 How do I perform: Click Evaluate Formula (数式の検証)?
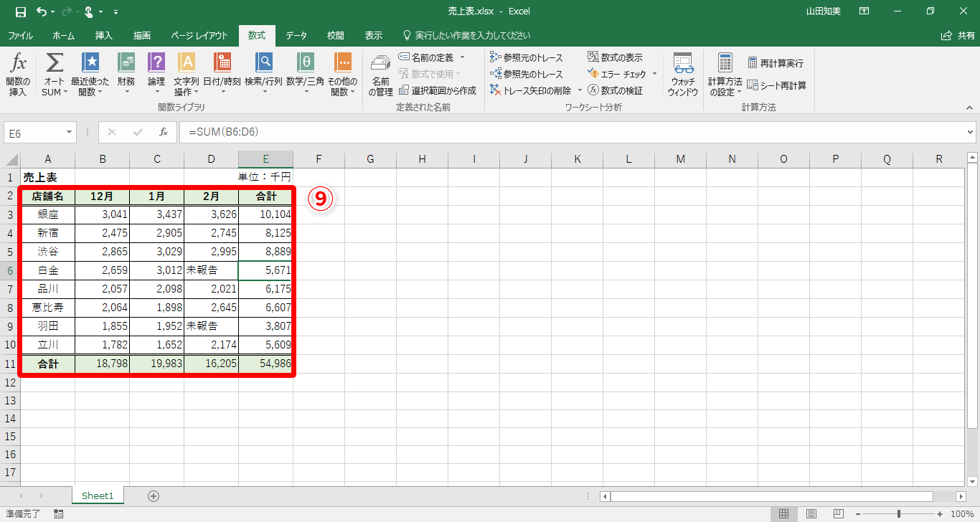click(615, 90)
